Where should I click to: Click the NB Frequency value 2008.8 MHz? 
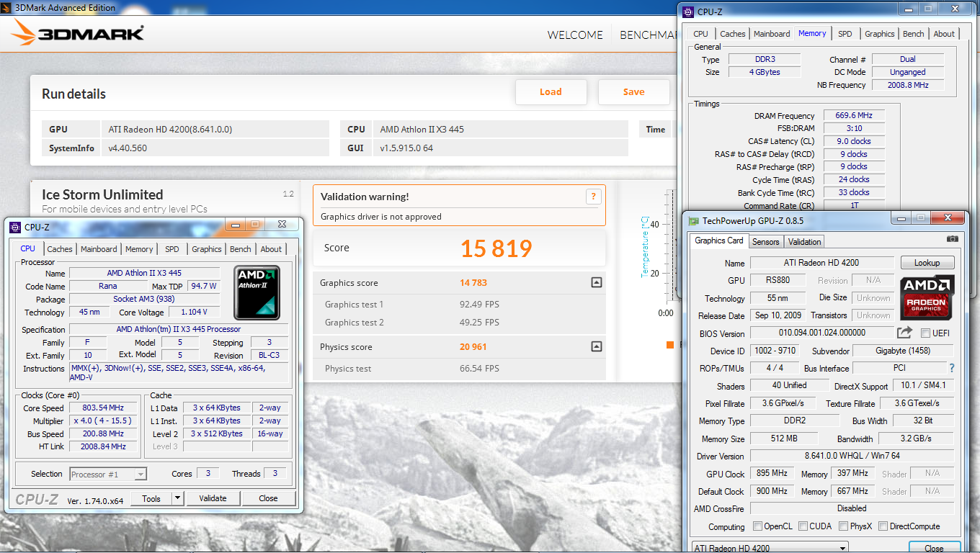(x=907, y=85)
